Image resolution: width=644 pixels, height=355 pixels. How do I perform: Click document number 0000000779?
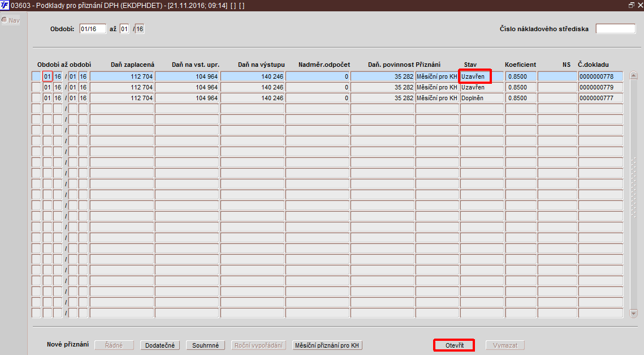pos(600,87)
